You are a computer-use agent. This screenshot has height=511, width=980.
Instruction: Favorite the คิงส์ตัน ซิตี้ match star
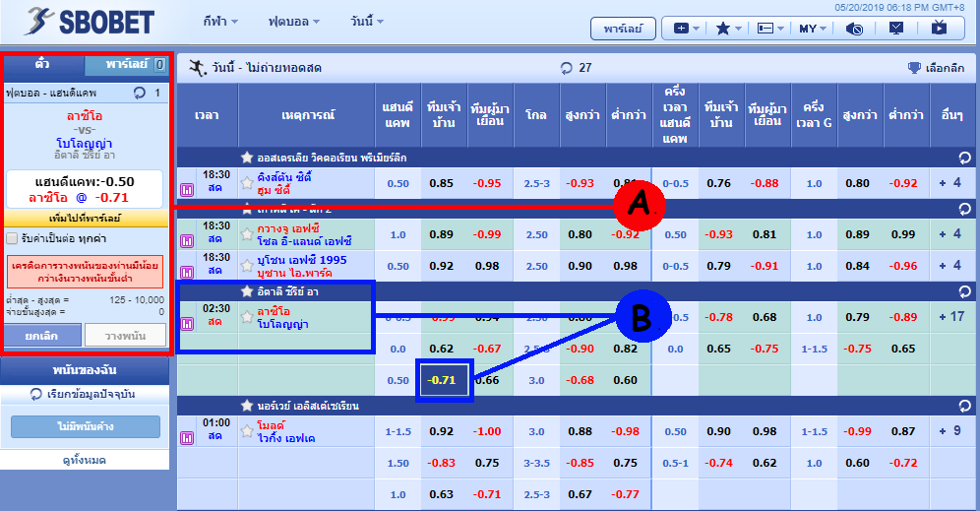[x=247, y=183]
